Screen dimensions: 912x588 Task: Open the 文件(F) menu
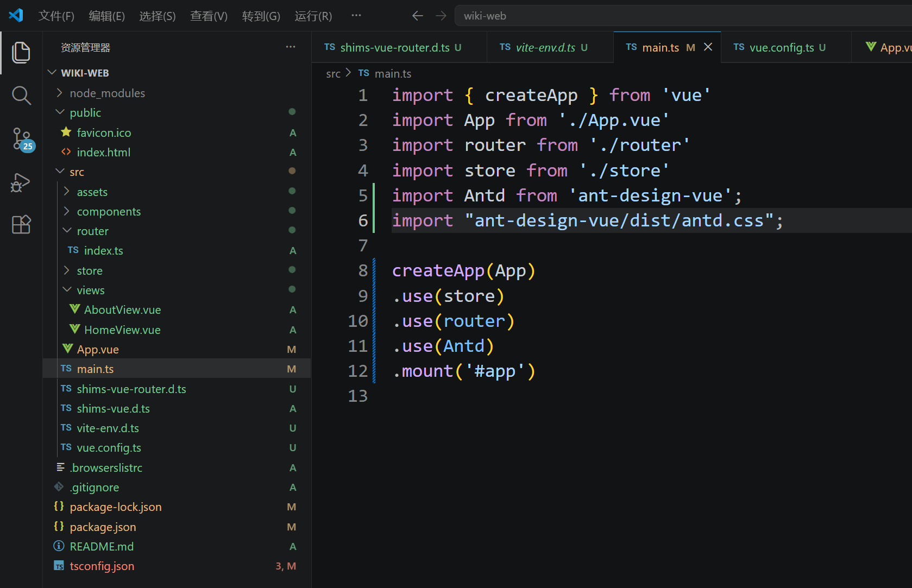coord(56,16)
